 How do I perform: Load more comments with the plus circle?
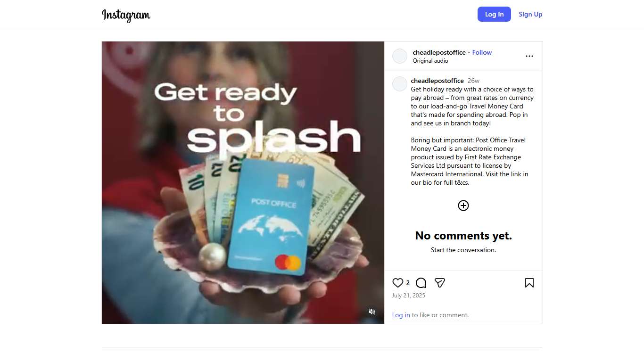tap(463, 206)
